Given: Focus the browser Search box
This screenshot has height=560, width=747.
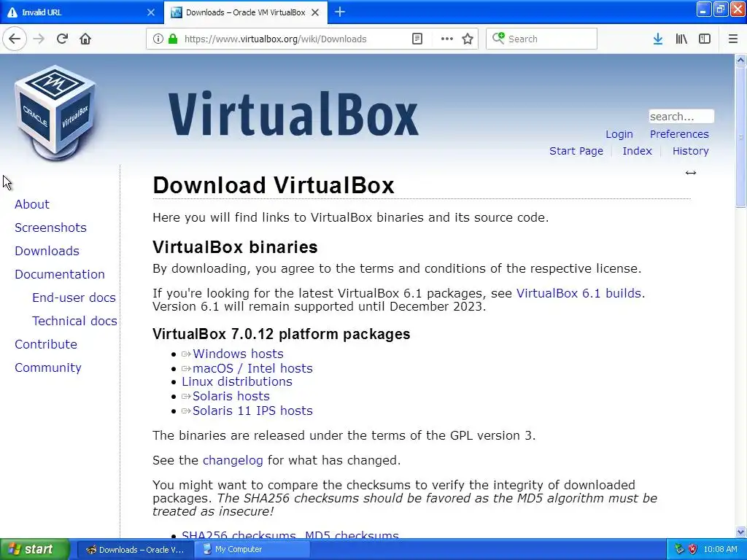Looking at the screenshot, I should coord(541,39).
